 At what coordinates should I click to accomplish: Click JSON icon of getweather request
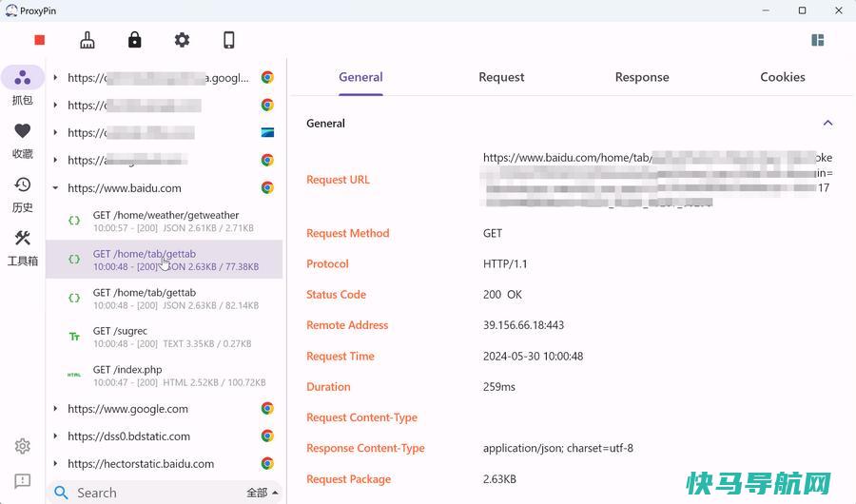pos(74,221)
